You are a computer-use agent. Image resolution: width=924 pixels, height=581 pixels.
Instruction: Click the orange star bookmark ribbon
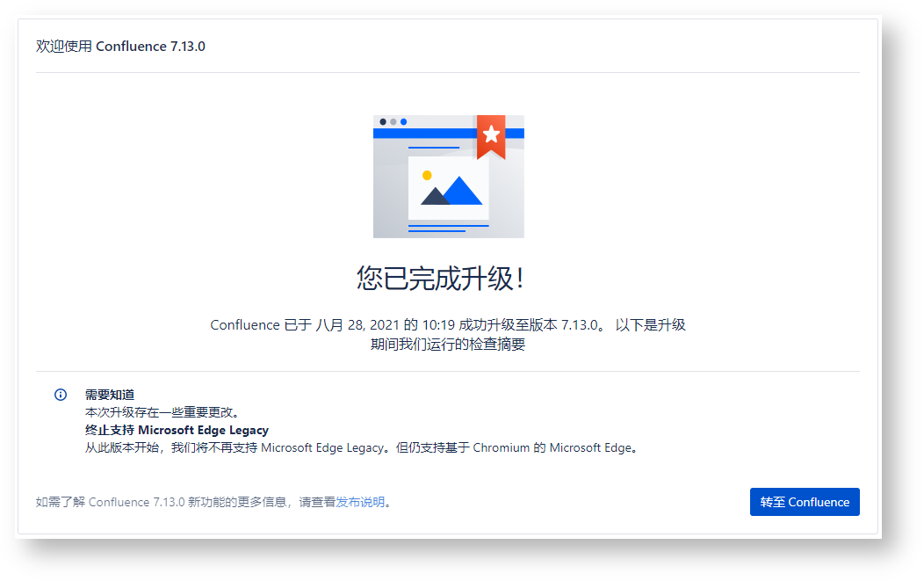(491, 135)
